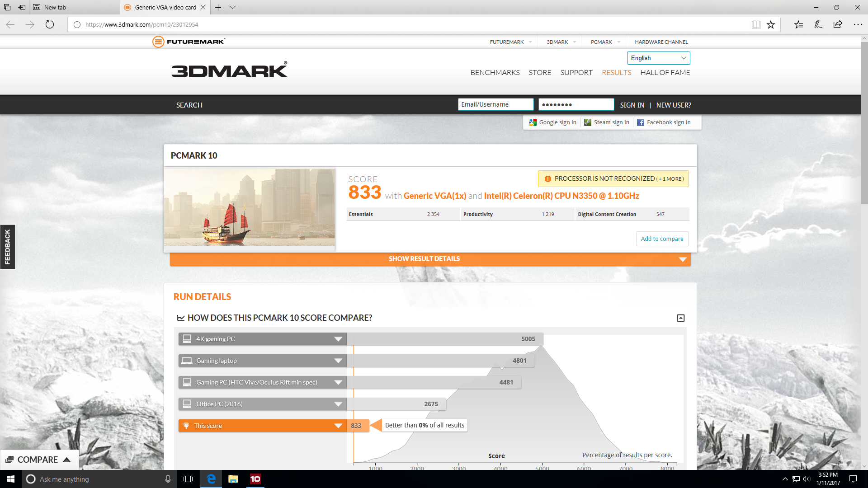Click the Email/Username input field
Viewport: 868px width, 488px height.
coord(495,104)
